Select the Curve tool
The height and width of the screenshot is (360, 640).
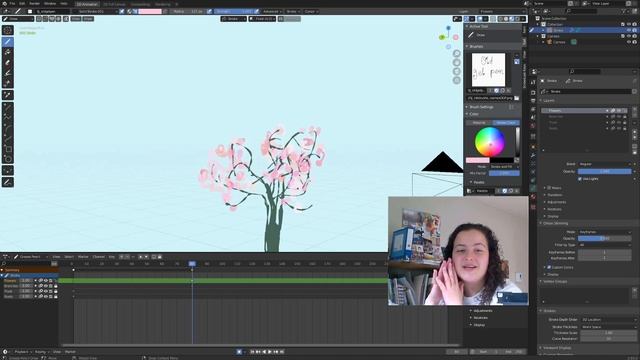coord(8,139)
